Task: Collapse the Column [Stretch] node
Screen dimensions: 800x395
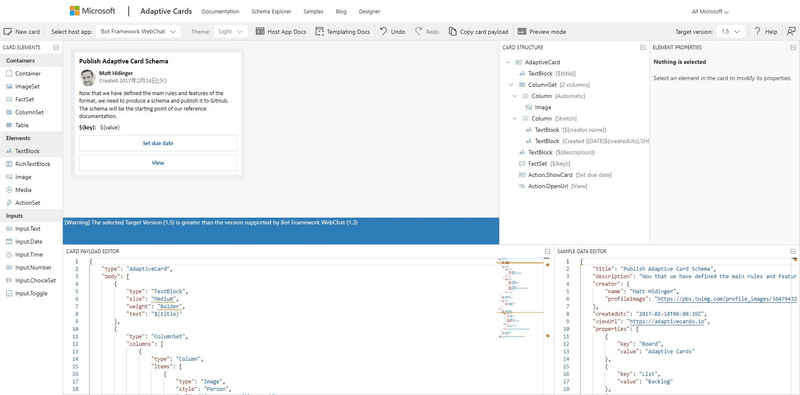Action: tap(515, 118)
